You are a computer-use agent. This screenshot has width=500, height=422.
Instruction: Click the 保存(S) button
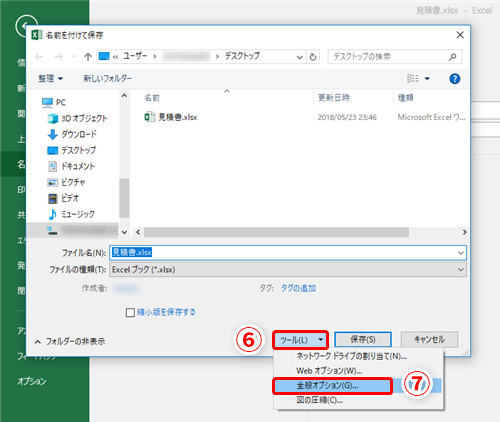tap(363, 340)
